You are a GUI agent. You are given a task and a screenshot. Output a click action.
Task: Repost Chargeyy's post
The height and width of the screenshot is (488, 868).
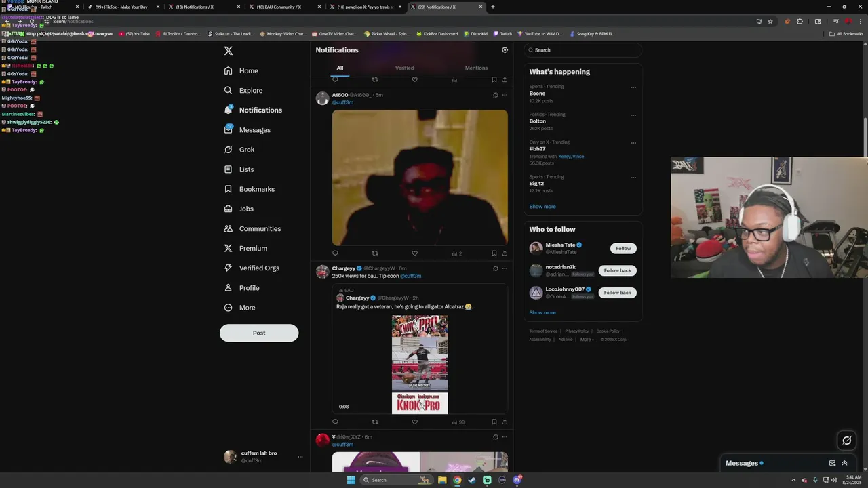375,422
